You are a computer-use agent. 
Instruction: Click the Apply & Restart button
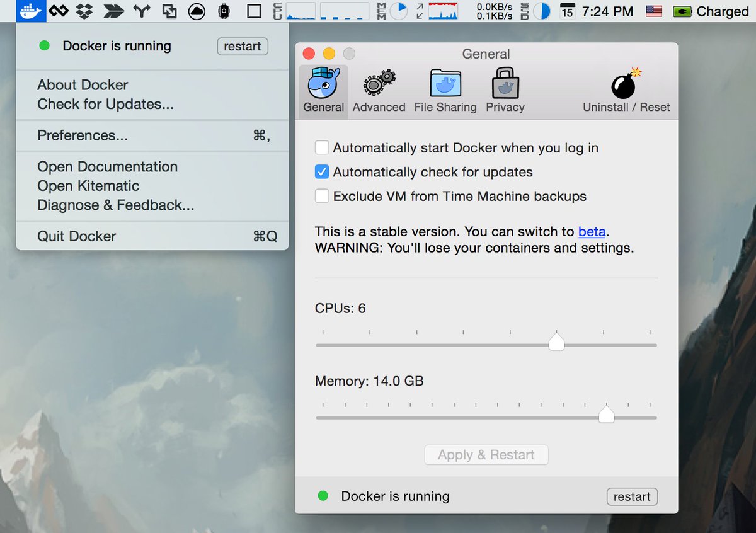click(486, 455)
